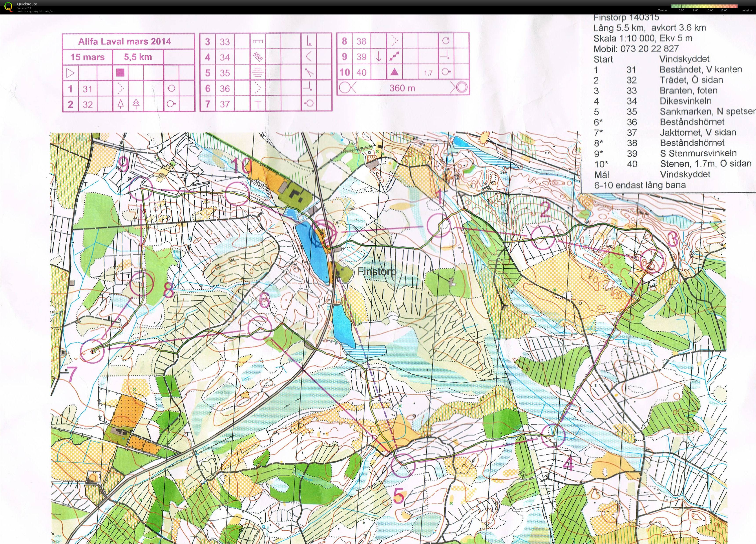Click 'S Stenmursvinkeln' description
Screen dimensions: 756x544
coord(698,153)
